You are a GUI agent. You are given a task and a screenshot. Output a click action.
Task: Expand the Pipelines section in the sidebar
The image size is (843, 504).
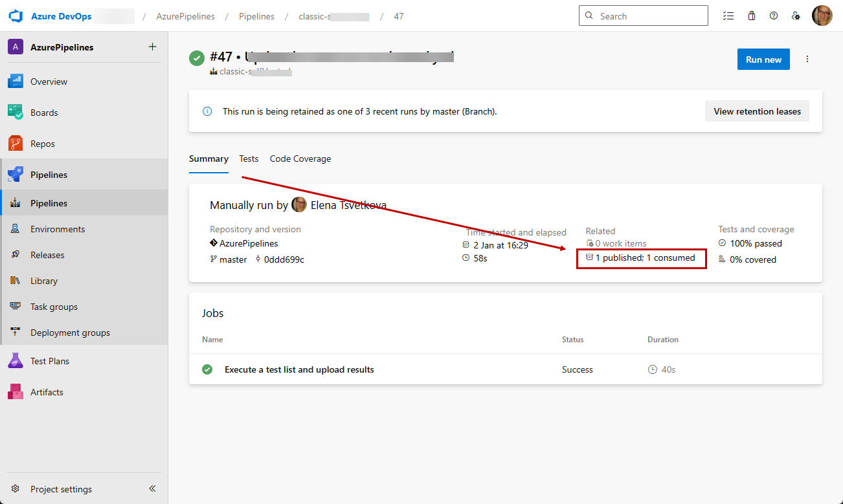[49, 175]
